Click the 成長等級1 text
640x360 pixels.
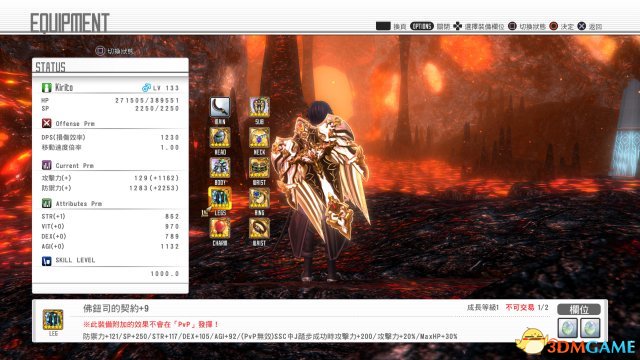483,307
